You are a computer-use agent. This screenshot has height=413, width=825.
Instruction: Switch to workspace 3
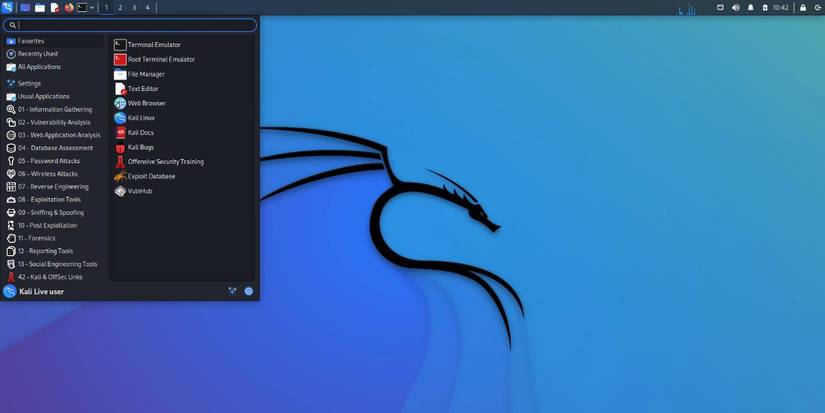click(x=134, y=7)
